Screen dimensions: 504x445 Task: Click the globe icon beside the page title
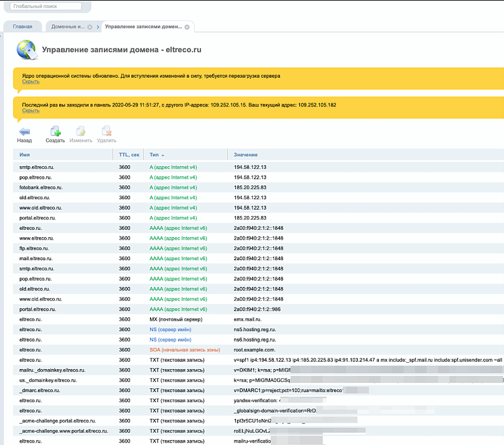(x=26, y=49)
